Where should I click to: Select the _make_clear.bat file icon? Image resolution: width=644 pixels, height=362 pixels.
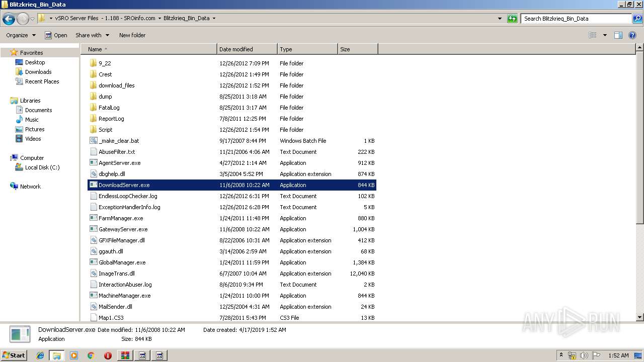[x=93, y=141]
